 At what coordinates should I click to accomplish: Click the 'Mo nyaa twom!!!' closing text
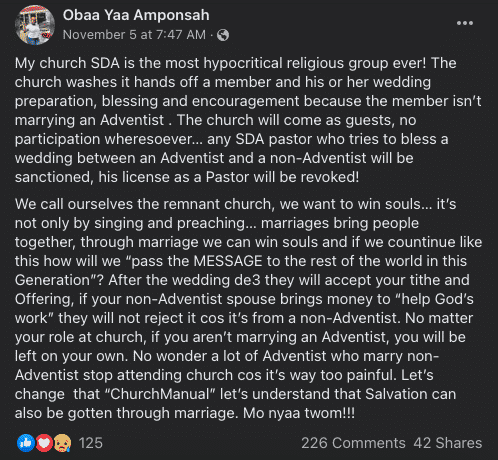pyautogui.click(x=299, y=413)
